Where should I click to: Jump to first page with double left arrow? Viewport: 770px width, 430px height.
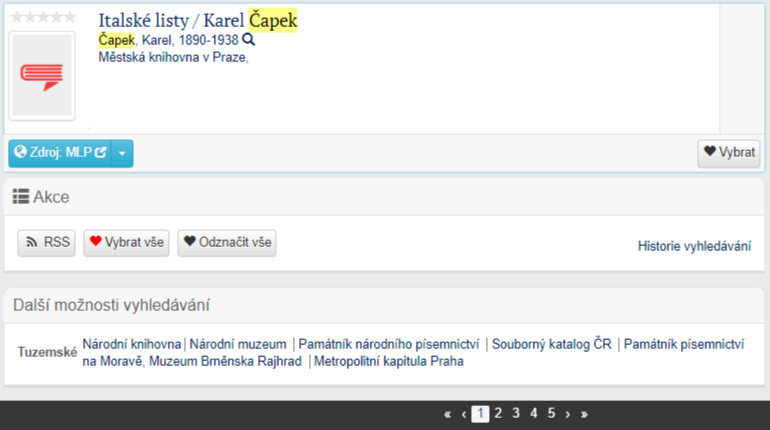tap(447, 413)
